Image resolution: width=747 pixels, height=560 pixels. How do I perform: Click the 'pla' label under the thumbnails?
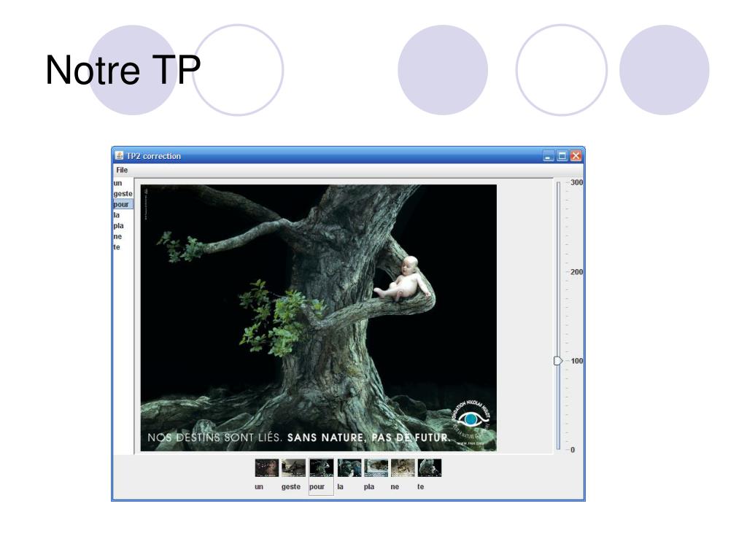pyautogui.click(x=369, y=486)
